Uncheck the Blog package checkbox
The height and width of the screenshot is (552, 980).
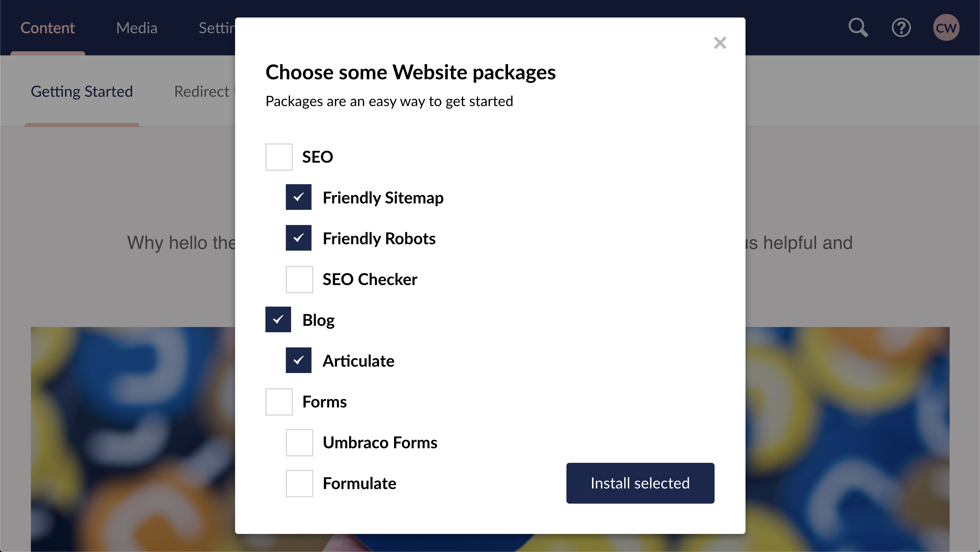coord(279,320)
